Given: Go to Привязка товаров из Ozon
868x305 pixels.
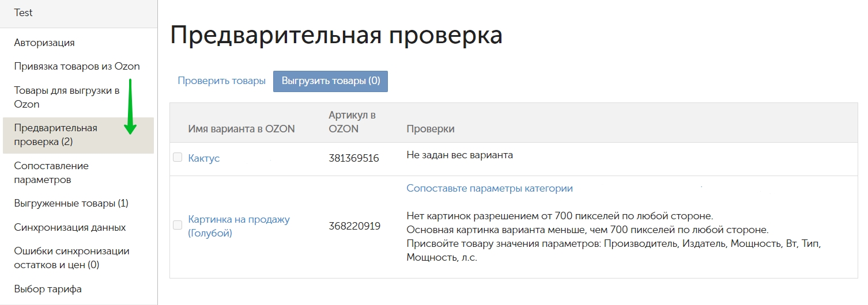Looking at the screenshot, I should (77, 66).
